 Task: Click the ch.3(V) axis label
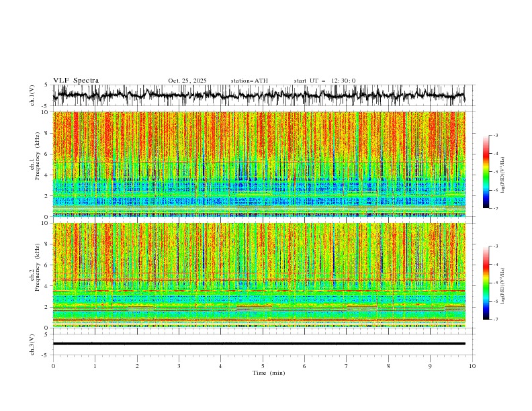[x=32, y=345]
